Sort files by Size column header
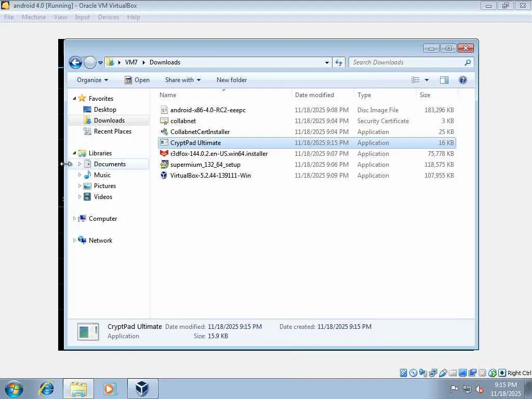Image resolution: width=532 pixels, height=399 pixels. pos(436,95)
